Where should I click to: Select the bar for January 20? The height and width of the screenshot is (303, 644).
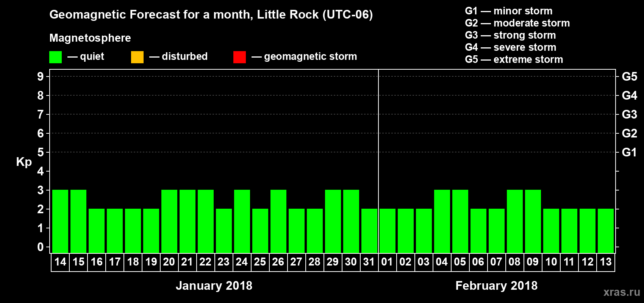tap(169, 221)
